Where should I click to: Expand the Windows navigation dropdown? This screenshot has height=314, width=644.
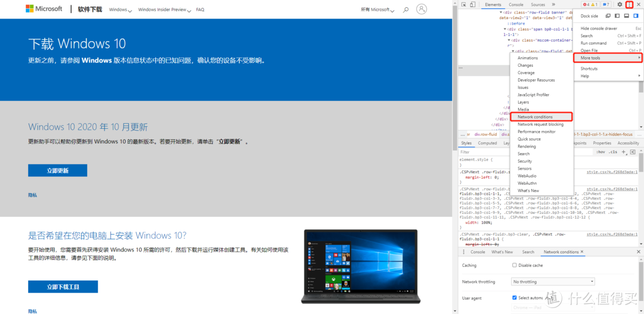[x=120, y=10]
